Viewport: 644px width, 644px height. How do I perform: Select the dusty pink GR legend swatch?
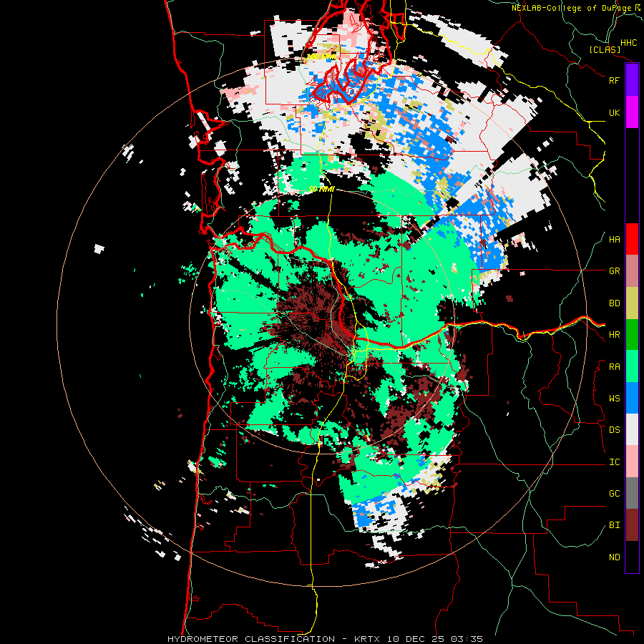[632, 271]
